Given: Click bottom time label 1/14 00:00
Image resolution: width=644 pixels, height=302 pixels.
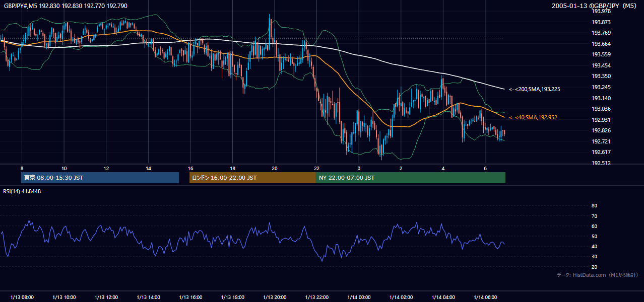Looking at the screenshot, I should (359, 297).
